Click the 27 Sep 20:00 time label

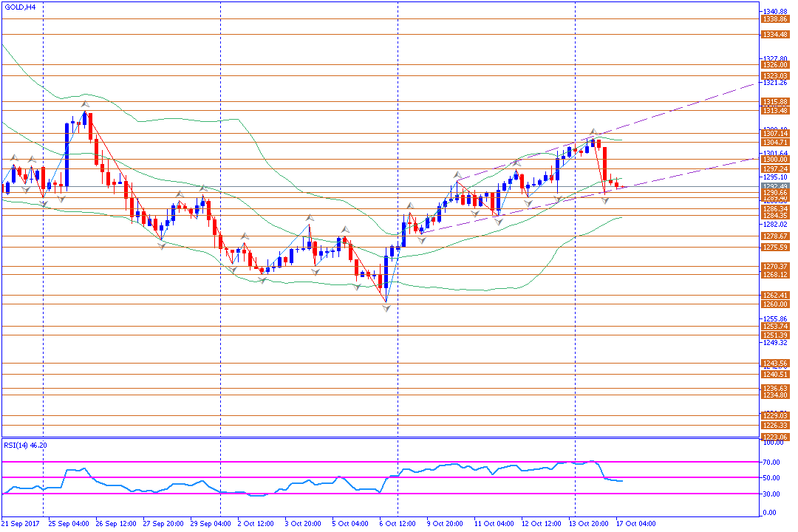[x=163, y=523]
